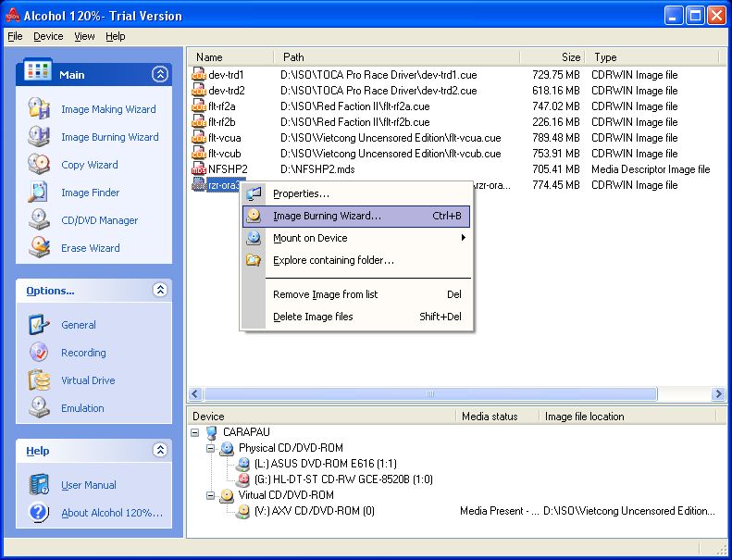
Task: Click the Recording options icon
Action: point(39,352)
